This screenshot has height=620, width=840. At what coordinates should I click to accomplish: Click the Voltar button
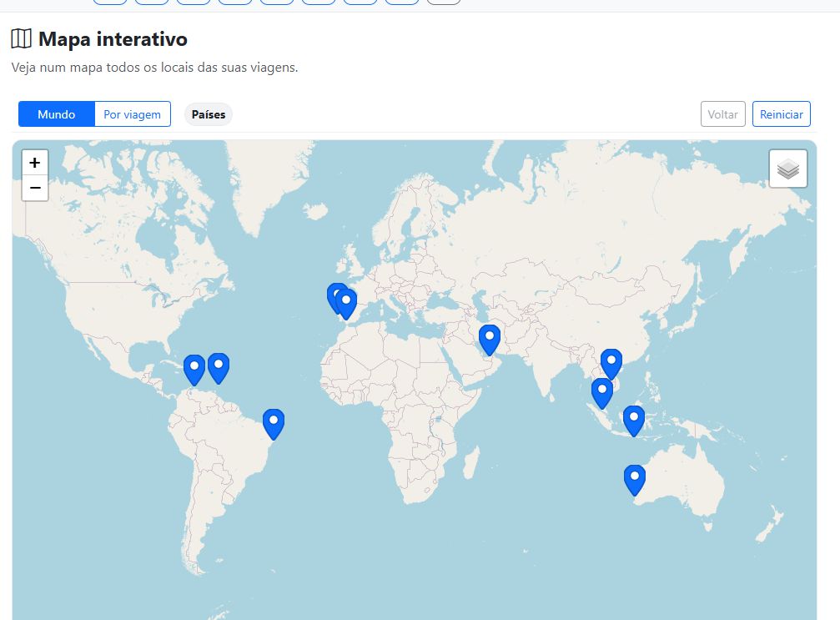[722, 114]
